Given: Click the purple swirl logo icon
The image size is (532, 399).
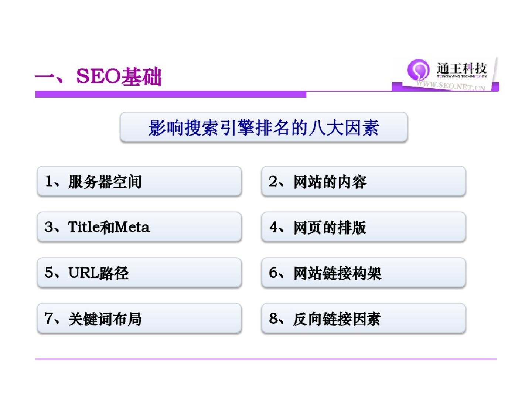Looking at the screenshot, I should click(x=418, y=69).
